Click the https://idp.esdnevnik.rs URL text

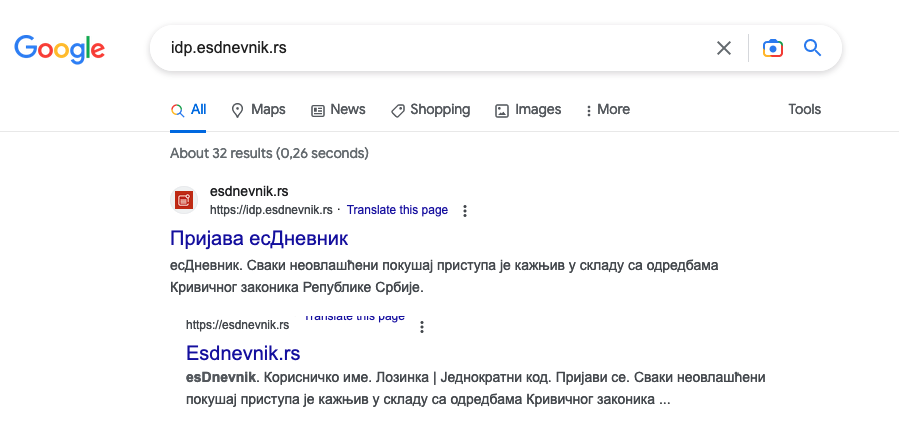point(271,210)
